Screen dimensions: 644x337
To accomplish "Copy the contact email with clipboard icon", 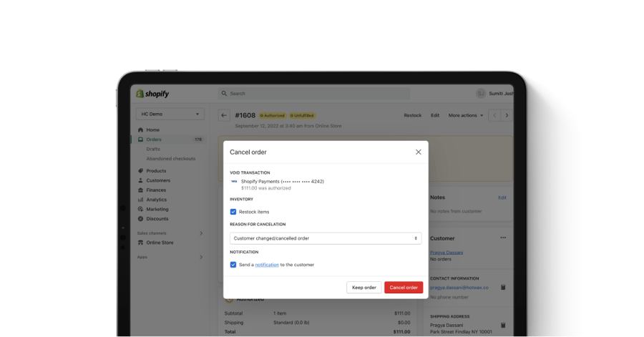I will tap(503, 287).
